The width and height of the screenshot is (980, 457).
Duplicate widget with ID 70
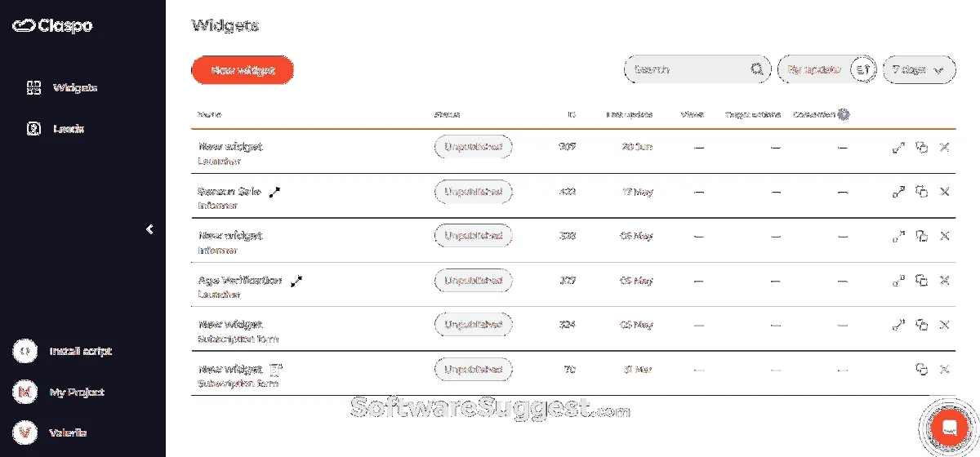[921, 370]
